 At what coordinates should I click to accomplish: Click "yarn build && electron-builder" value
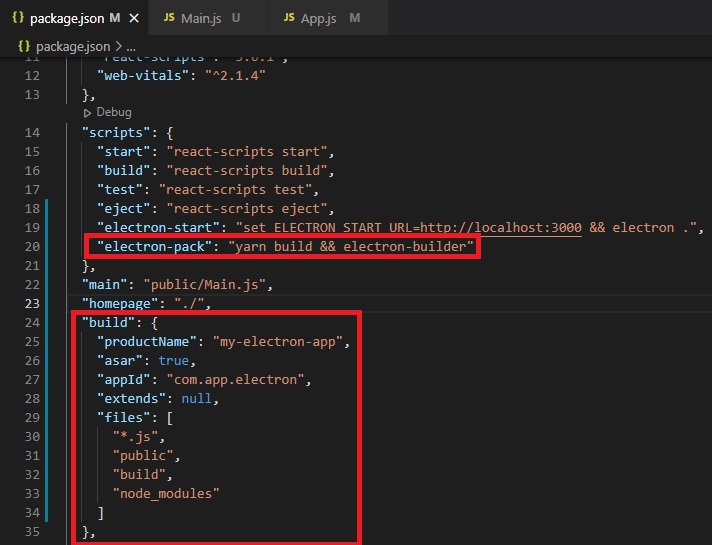(351, 247)
